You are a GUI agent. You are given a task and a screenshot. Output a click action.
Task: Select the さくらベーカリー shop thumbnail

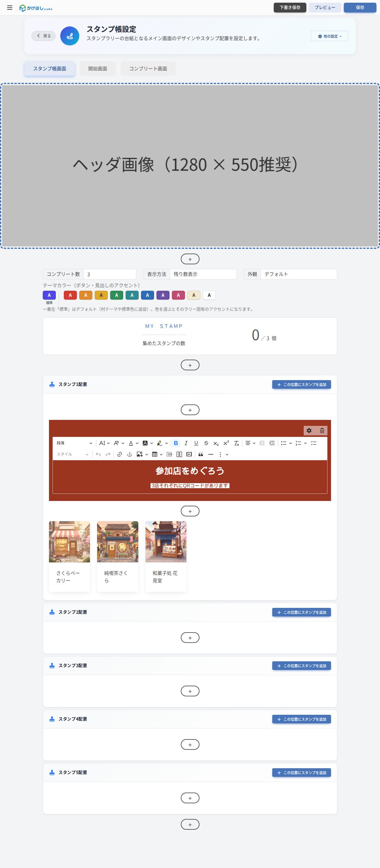click(69, 541)
